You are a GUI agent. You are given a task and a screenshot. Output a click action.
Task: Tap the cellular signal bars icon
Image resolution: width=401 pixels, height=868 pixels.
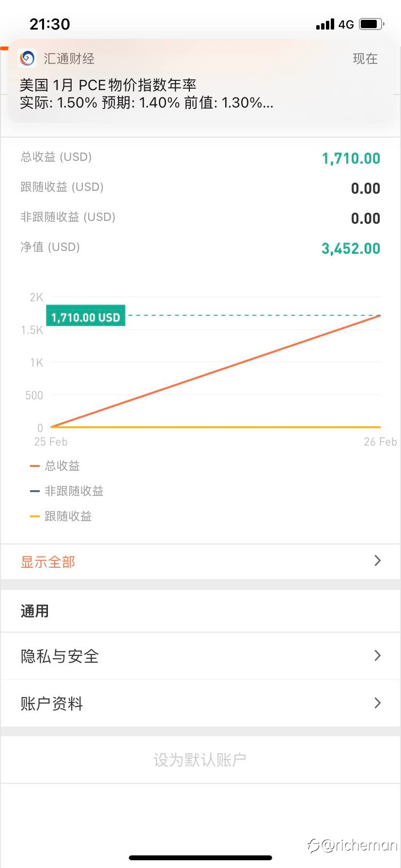click(325, 24)
